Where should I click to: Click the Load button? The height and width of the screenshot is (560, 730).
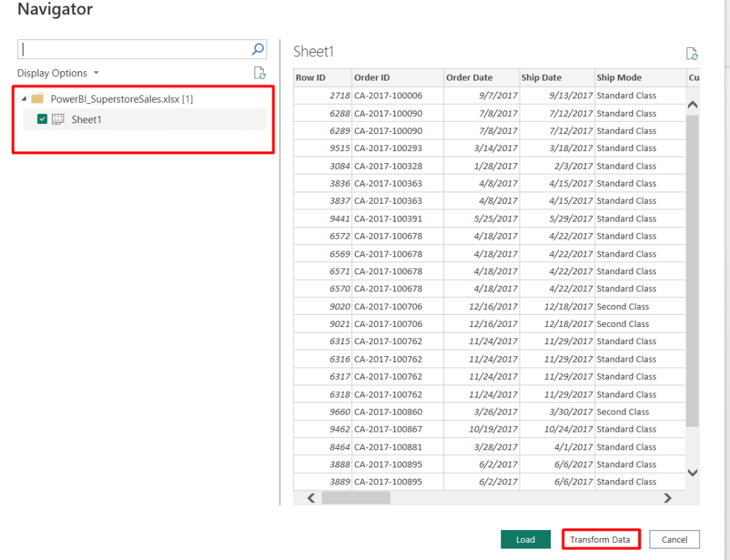tap(525, 539)
